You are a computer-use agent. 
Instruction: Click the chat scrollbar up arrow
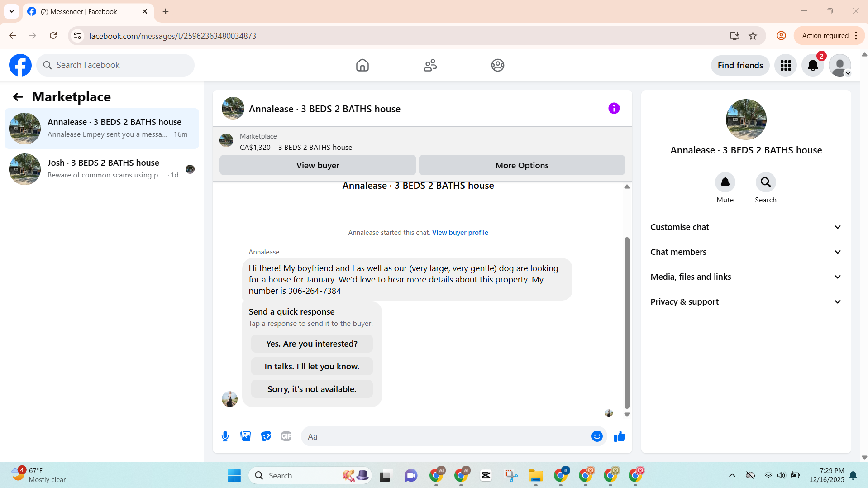click(x=627, y=187)
